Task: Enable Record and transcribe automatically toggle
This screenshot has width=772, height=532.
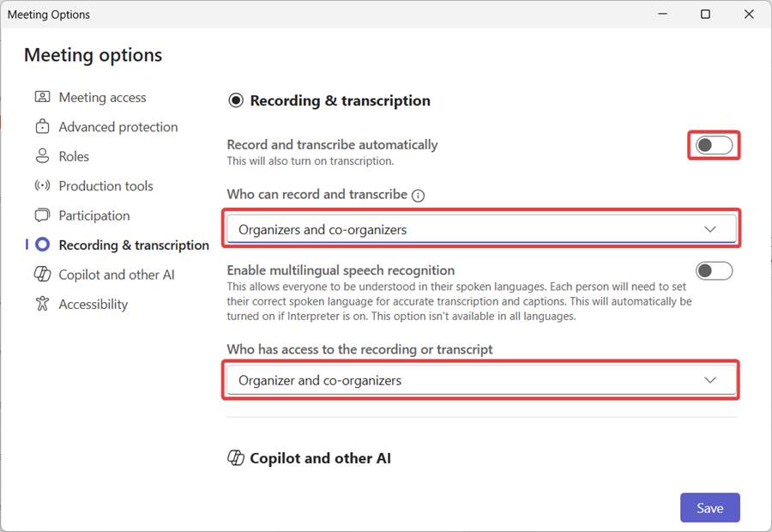Action: click(x=714, y=145)
